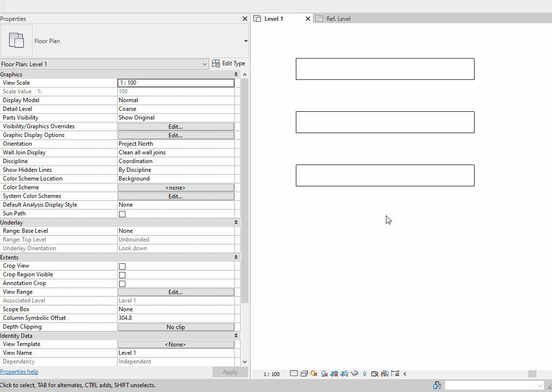Screen dimensions: 552x392
Task: Switch to the Ref. Level tab
Action: coord(337,18)
